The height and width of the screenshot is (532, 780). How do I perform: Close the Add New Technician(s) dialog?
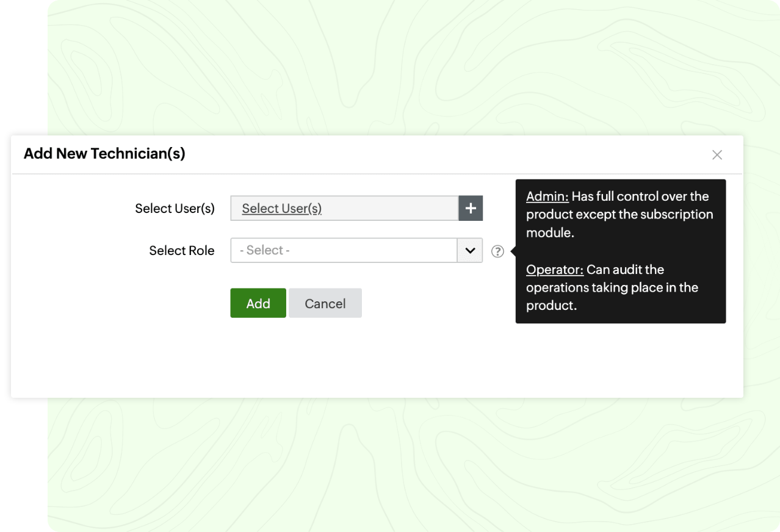click(717, 155)
